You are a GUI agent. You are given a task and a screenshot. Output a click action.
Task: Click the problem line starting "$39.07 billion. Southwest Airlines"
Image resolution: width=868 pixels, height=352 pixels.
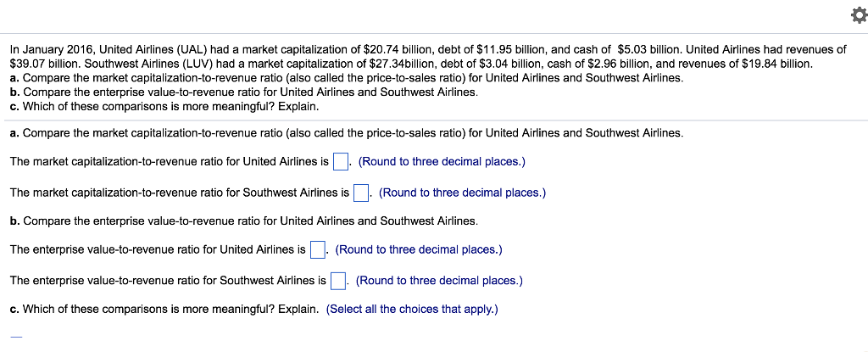[x=411, y=64]
